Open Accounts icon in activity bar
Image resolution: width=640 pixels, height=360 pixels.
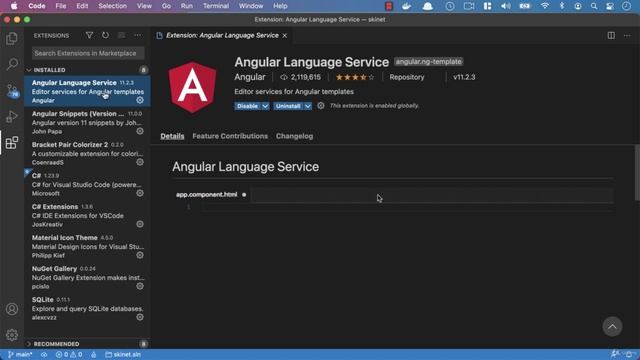(12, 309)
